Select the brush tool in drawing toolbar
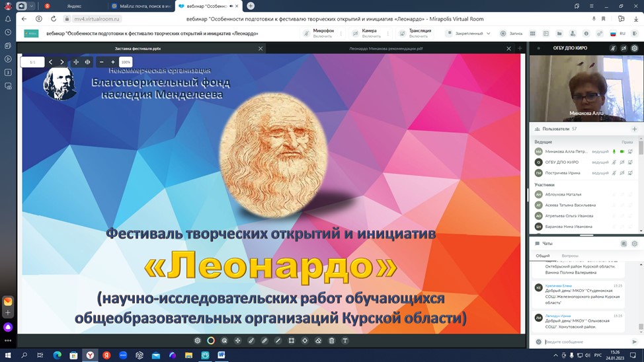Viewport: 644px width, 362px height. 251,341
